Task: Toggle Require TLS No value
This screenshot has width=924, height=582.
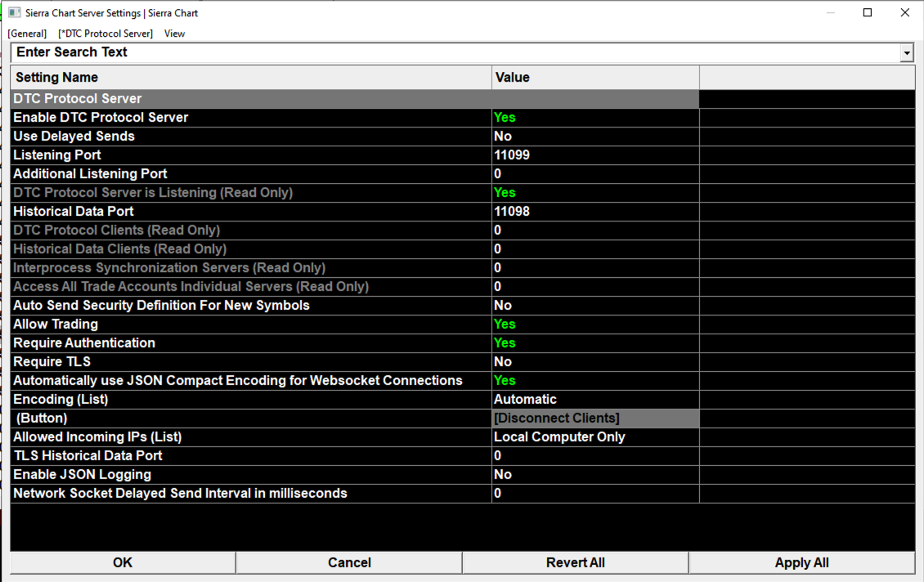Action: (x=596, y=361)
